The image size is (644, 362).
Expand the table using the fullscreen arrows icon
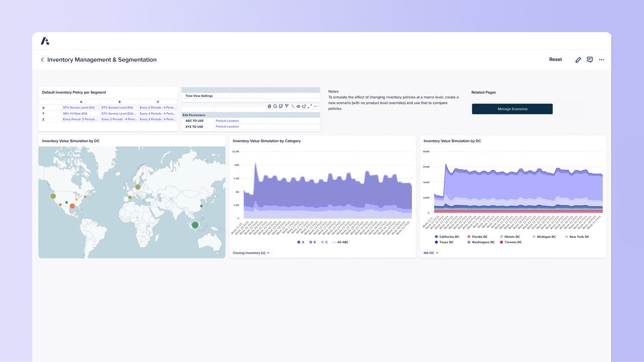point(310,107)
